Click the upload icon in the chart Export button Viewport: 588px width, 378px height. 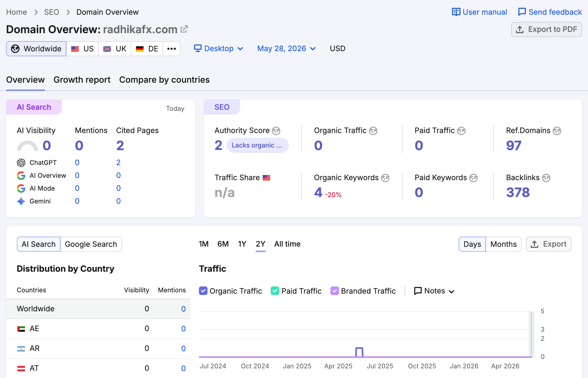[x=534, y=244]
